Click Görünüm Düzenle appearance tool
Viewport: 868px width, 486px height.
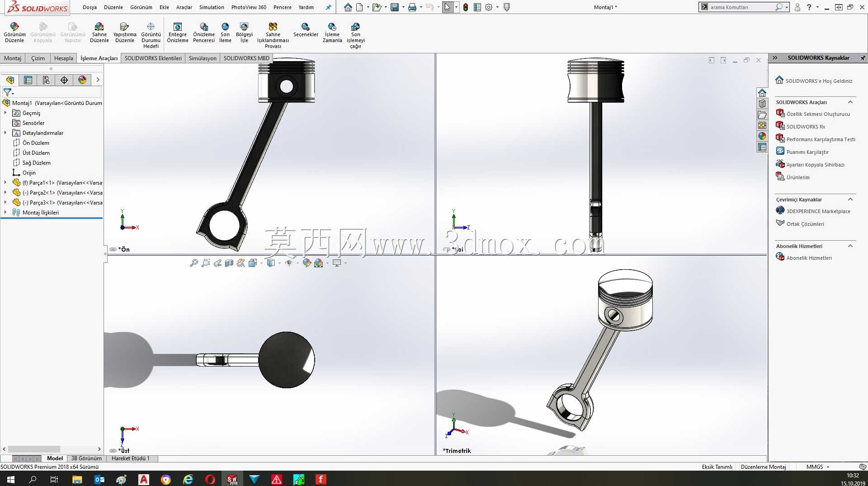[x=14, y=33]
